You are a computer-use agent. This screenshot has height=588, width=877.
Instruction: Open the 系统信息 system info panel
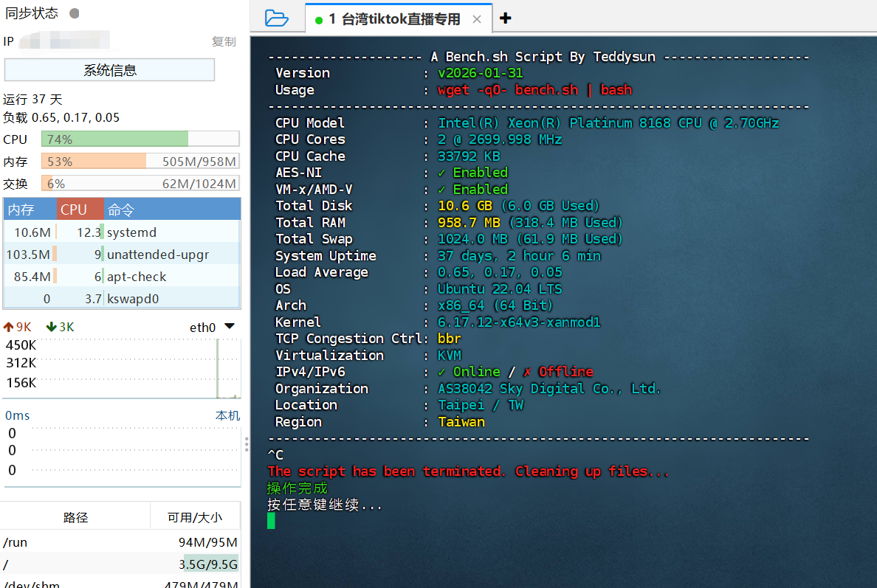pos(109,69)
